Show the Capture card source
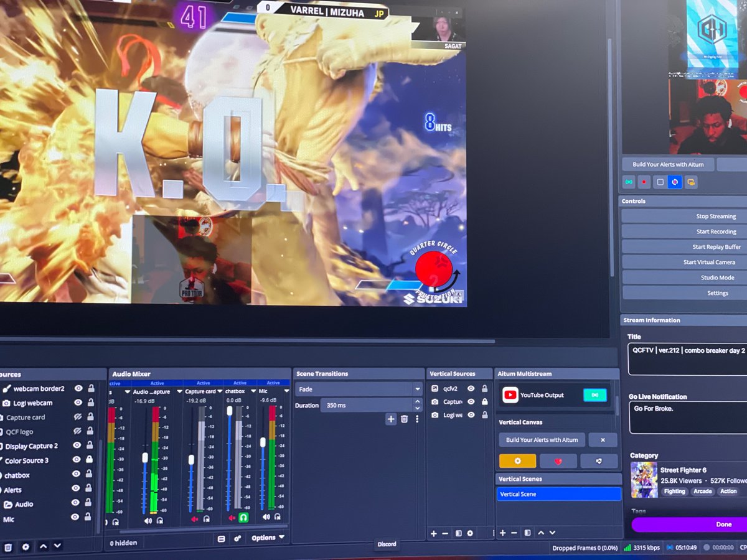 77,417
